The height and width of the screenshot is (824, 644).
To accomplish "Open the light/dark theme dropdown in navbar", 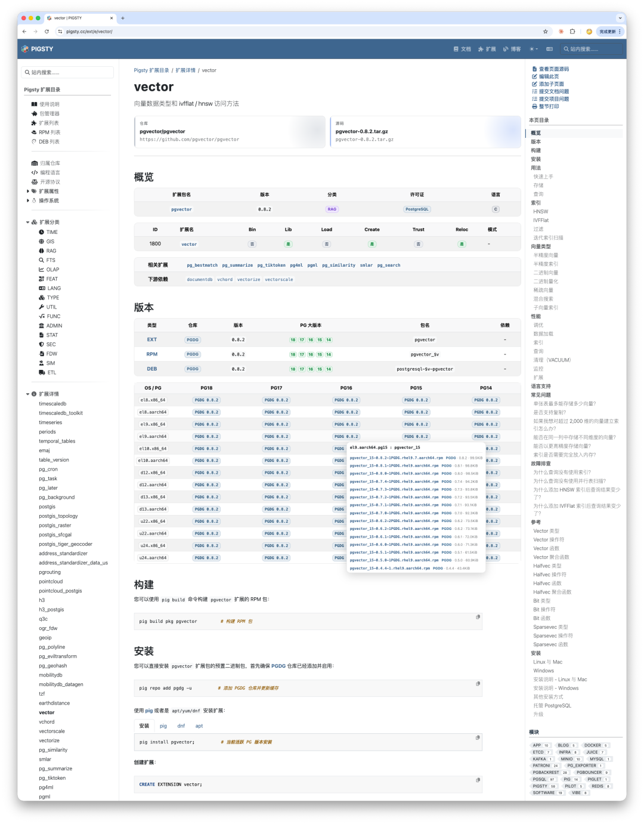I will tap(534, 49).
